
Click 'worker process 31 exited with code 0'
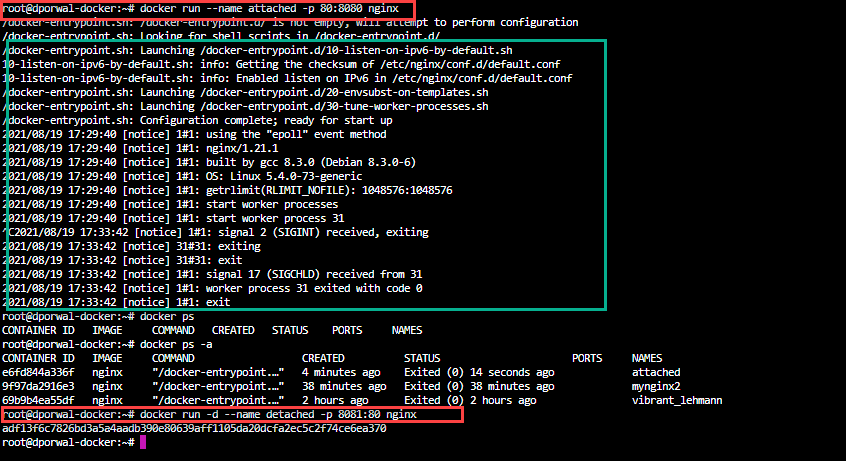click(212, 289)
